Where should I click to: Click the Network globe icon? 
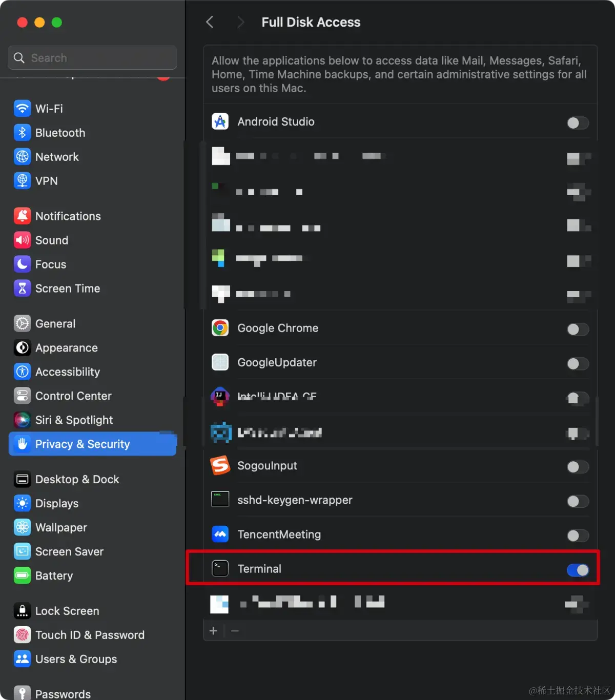click(22, 157)
